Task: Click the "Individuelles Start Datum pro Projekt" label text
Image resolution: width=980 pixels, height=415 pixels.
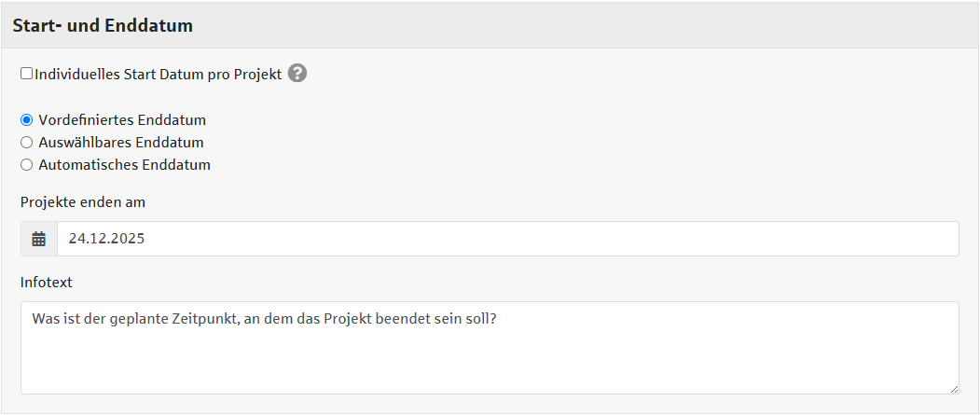Action: click(x=158, y=74)
